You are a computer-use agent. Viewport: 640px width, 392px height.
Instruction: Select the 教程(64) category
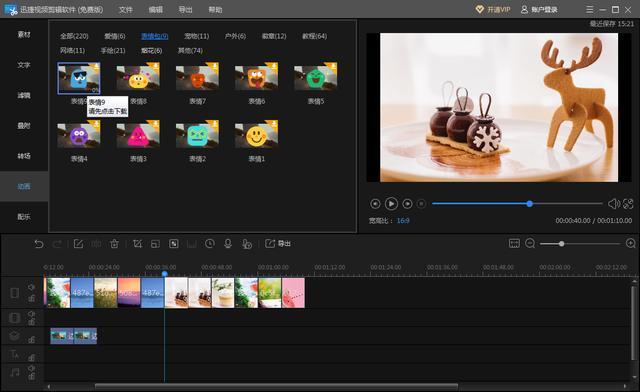tap(314, 36)
